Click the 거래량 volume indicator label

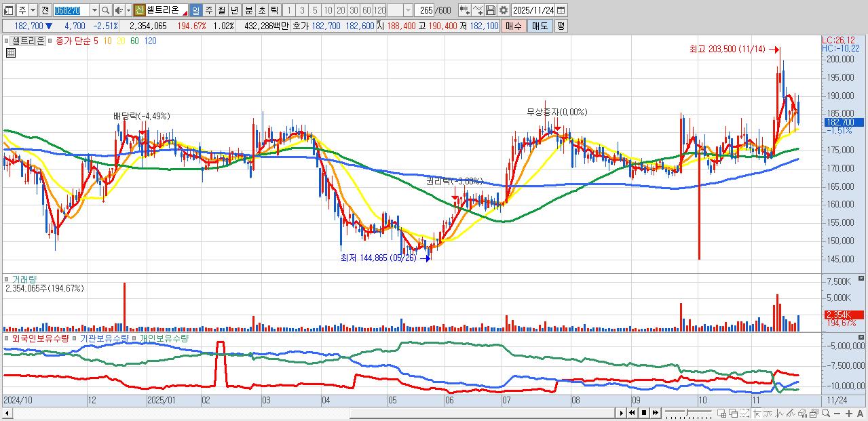pyautogui.click(x=24, y=279)
